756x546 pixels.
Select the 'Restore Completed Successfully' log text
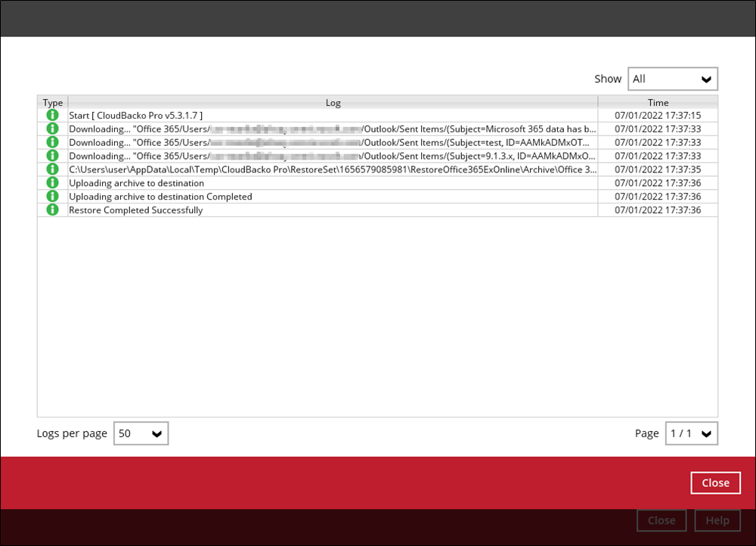(x=136, y=210)
